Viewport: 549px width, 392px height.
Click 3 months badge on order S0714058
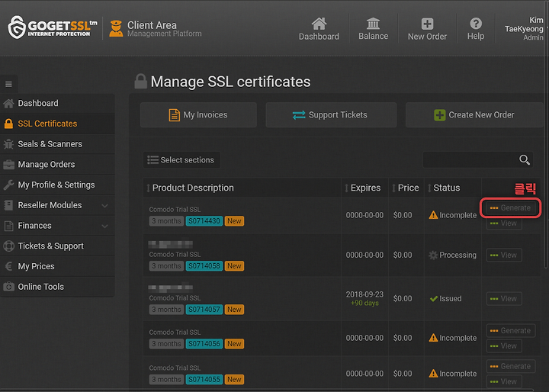point(166,266)
